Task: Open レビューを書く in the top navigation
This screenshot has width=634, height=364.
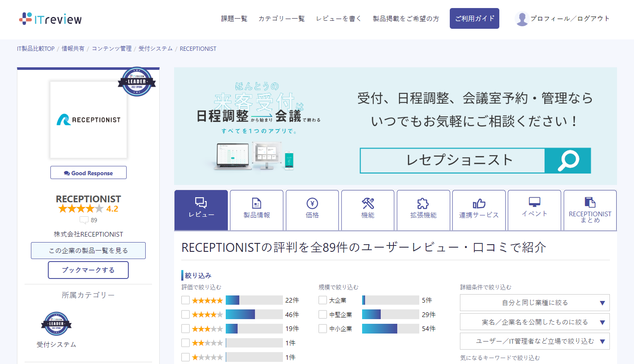Action: pos(339,19)
